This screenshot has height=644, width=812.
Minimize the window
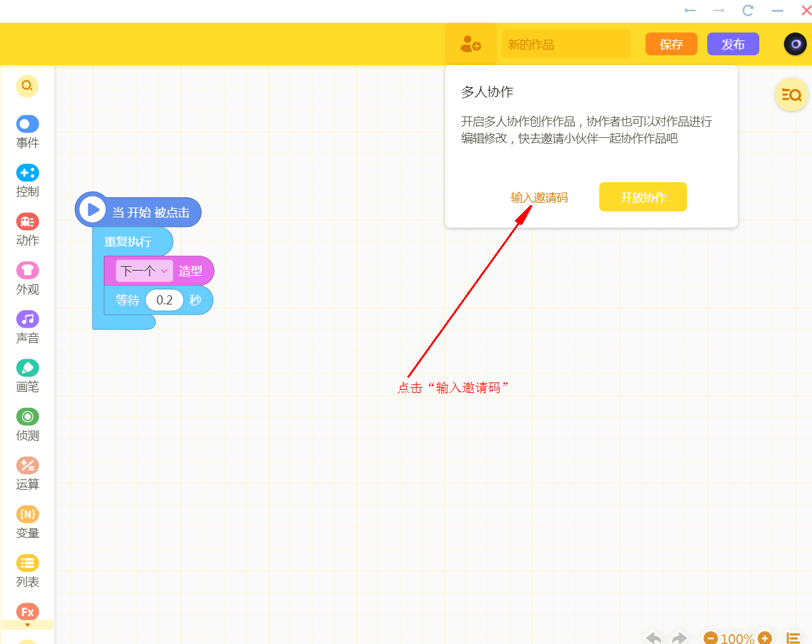(x=777, y=10)
